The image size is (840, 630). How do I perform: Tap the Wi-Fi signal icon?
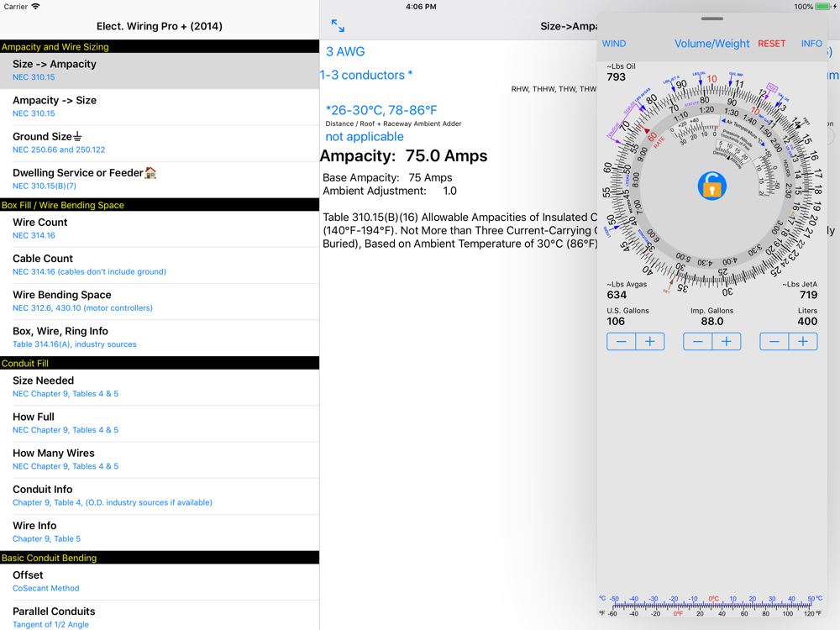tap(35, 7)
